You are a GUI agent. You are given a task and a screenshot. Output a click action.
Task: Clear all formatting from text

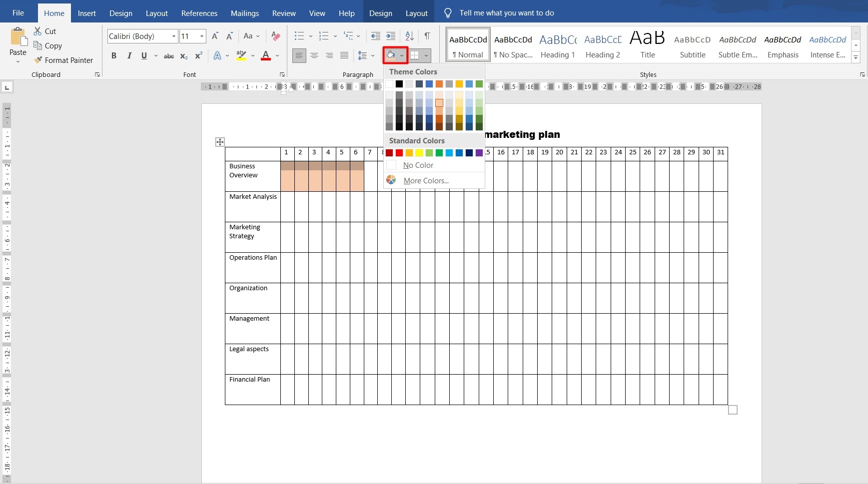tap(275, 36)
